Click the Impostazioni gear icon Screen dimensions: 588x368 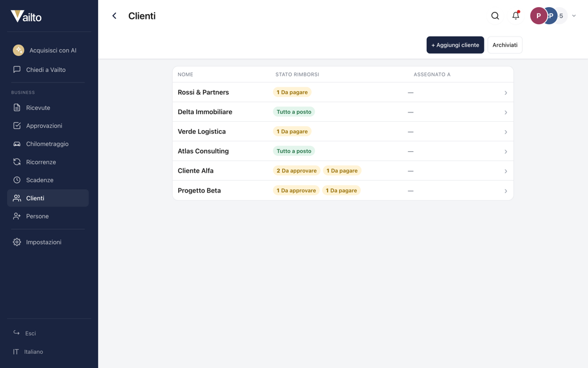[17, 242]
